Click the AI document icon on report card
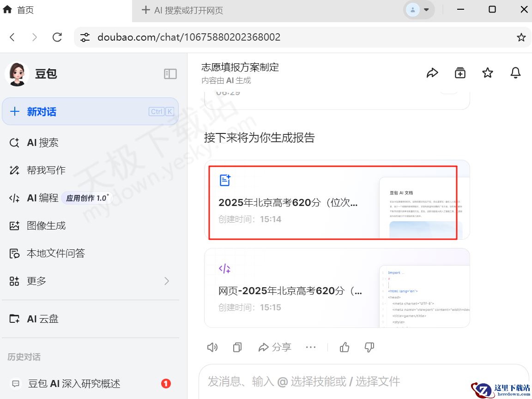Screen dimensions: 532x399 225,180
